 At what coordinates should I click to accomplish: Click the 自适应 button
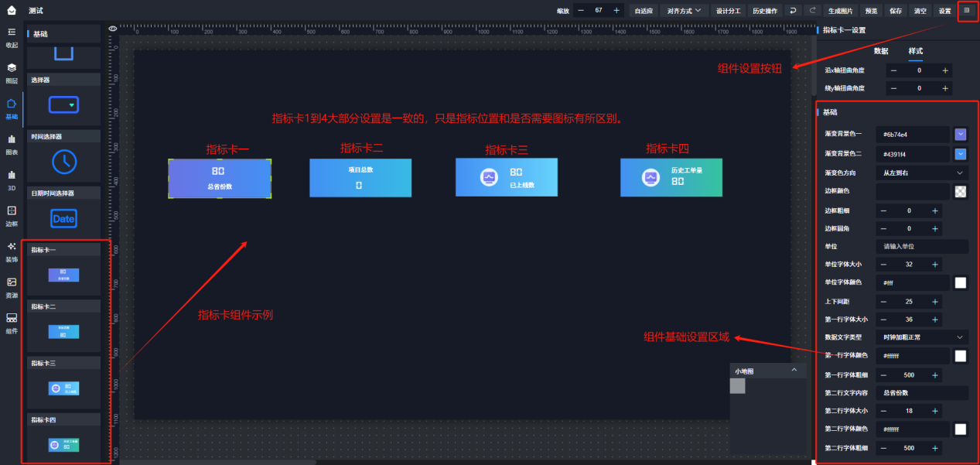pos(644,11)
